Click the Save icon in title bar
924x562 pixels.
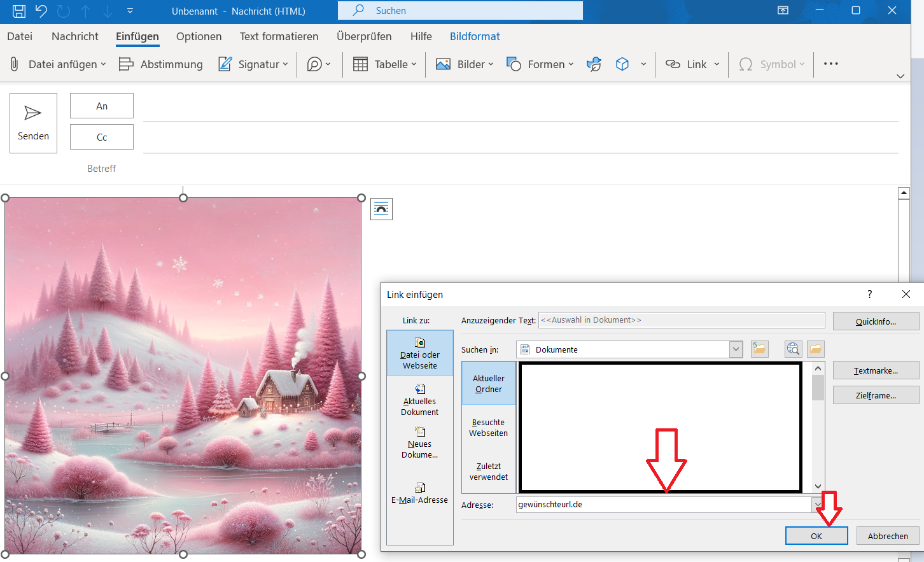tap(19, 11)
